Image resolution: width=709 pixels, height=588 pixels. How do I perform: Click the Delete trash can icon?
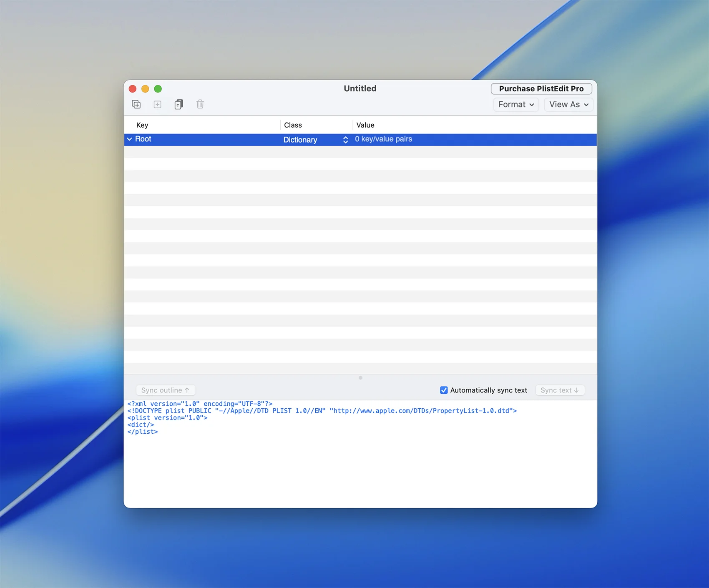tap(200, 104)
